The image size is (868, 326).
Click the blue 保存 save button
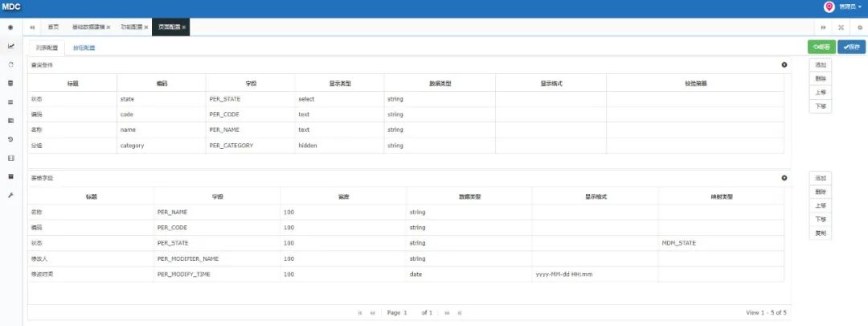[851, 47]
